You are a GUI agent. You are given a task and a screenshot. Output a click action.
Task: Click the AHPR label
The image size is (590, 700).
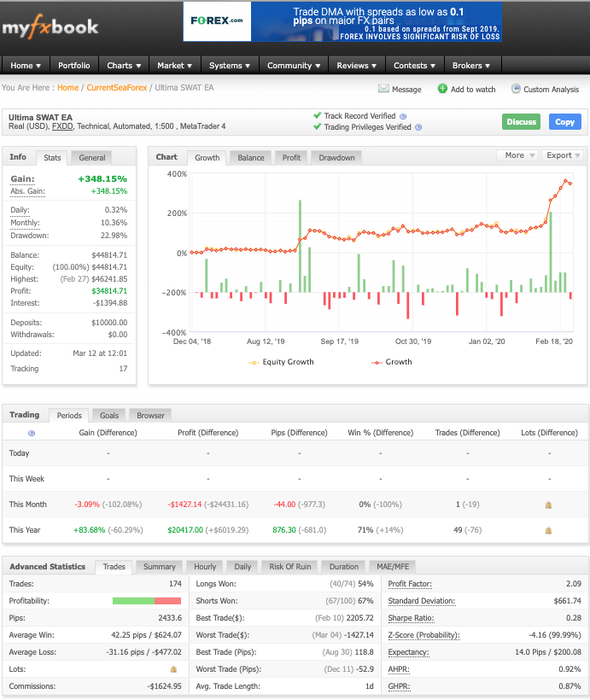(x=399, y=669)
